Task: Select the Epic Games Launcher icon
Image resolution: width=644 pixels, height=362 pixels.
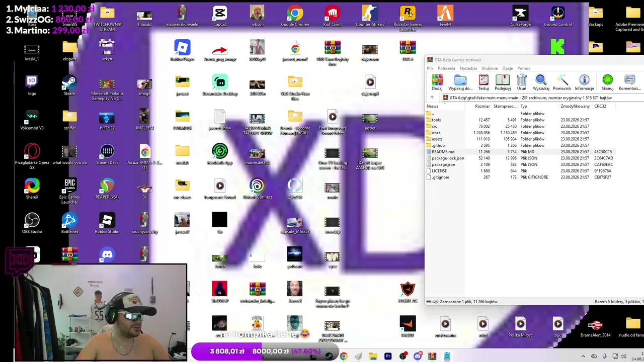Action: (x=69, y=191)
